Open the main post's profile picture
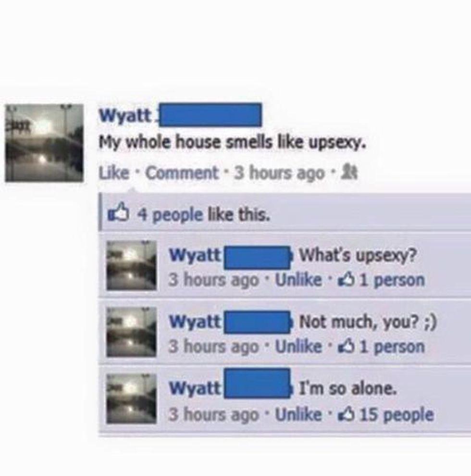 pos(44,143)
